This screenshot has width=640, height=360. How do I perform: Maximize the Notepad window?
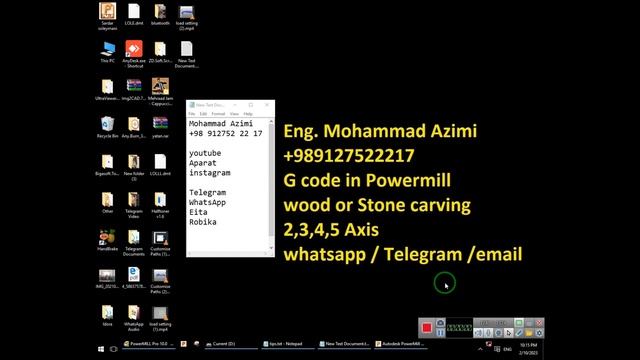(x=251, y=105)
